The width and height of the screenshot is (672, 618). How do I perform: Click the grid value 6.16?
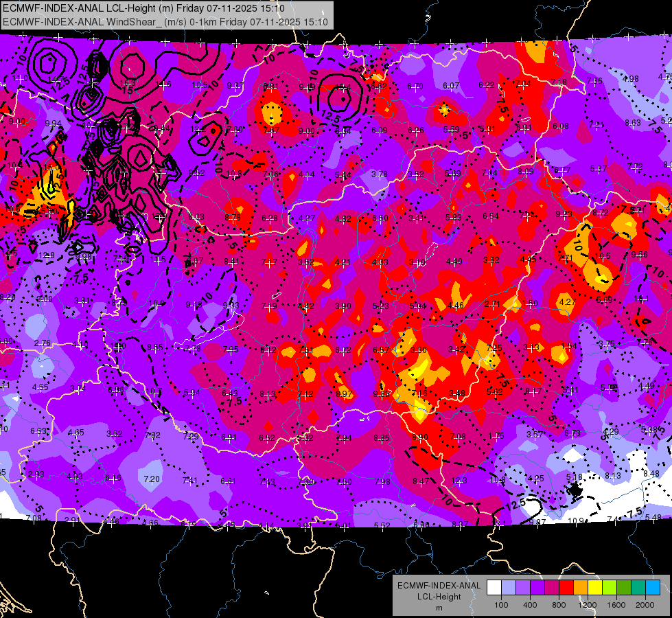(113, 478)
